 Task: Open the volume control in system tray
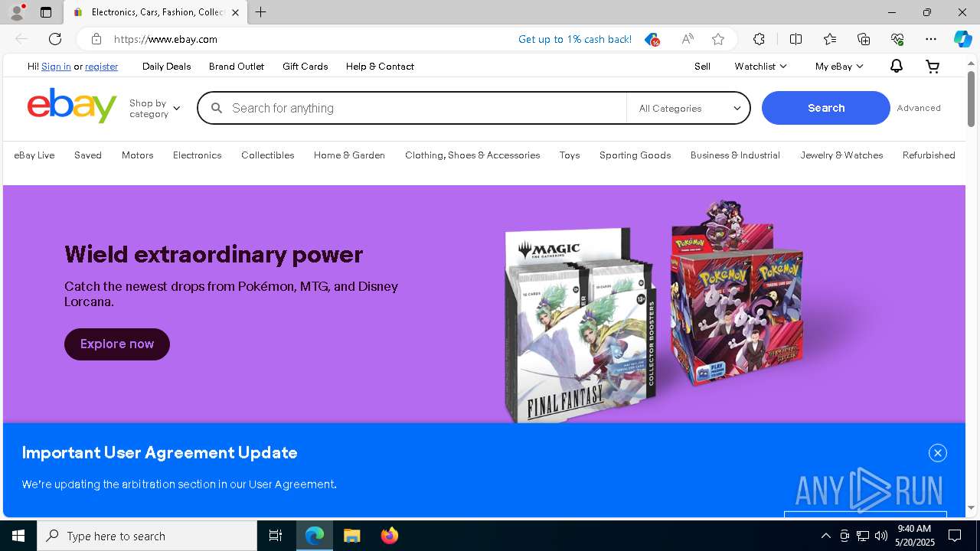coord(881,536)
